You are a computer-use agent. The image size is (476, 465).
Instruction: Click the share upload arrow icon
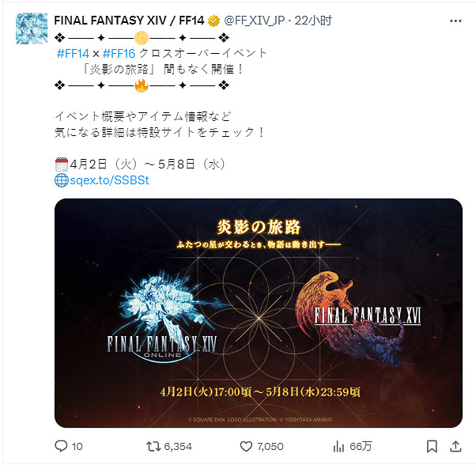[455, 446]
